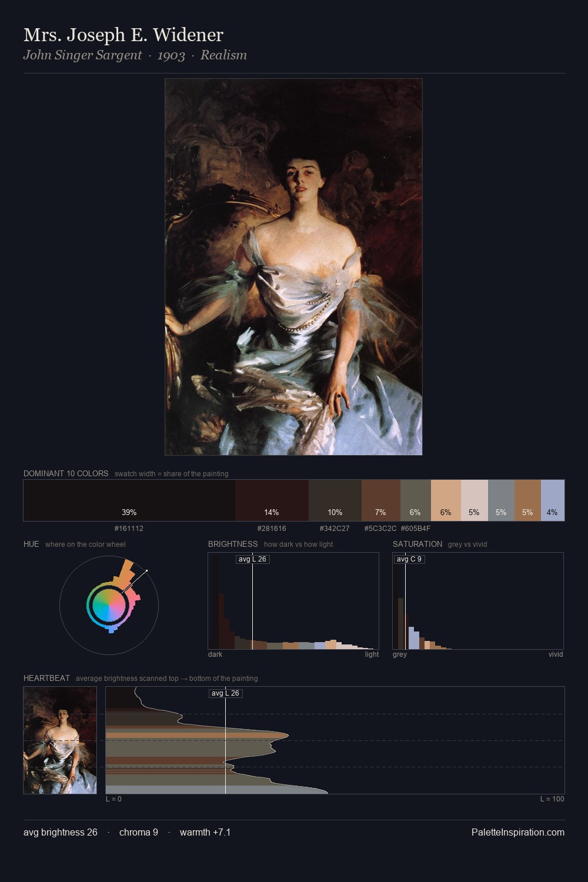Image resolution: width=588 pixels, height=882 pixels.
Task: Click the small painting thumbnail beside Heartbeat chart
Action: [60, 740]
